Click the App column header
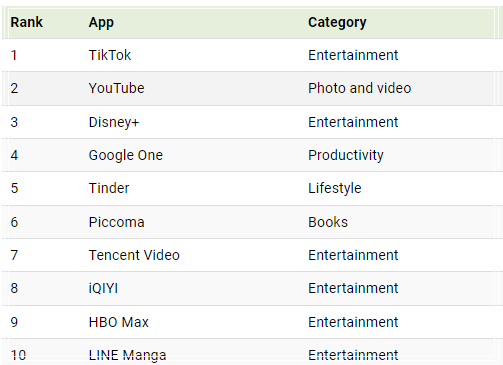This screenshot has height=365, width=503. click(101, 23)
